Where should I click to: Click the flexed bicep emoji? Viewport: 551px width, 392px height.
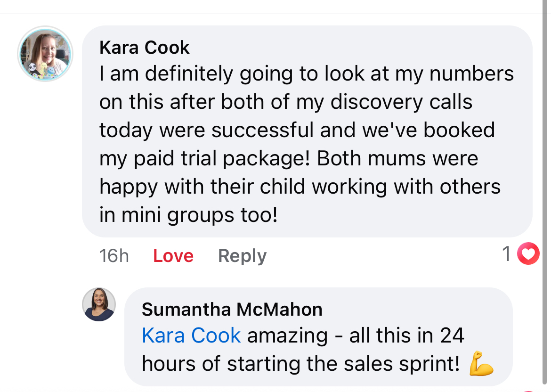coord(481,363)
